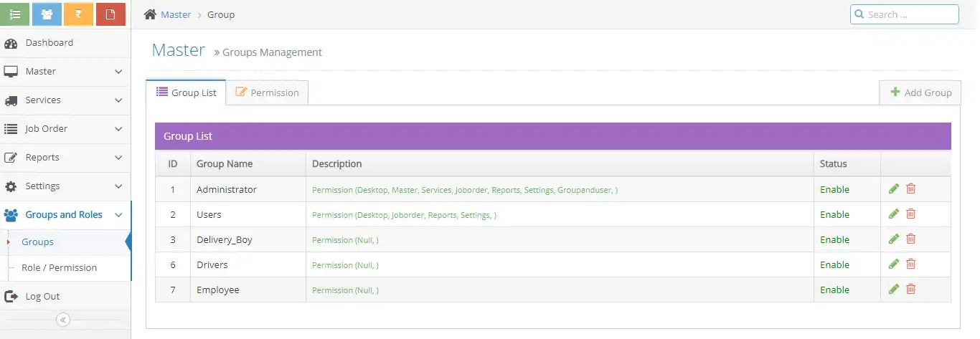The image size is (980, 339).
Task: Delete the Employee group trash icon
Action: click(x=911, y=290)
